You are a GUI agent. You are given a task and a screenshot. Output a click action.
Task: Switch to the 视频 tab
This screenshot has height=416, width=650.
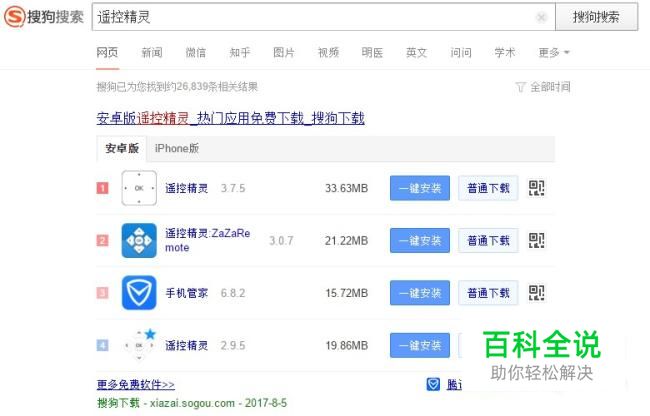[328, 53]
